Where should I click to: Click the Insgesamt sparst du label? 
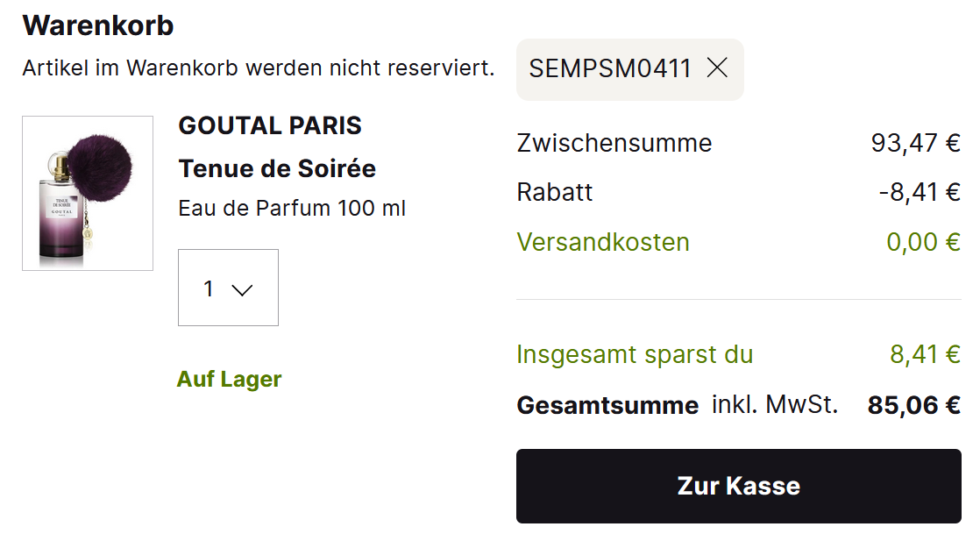[635, 354]
